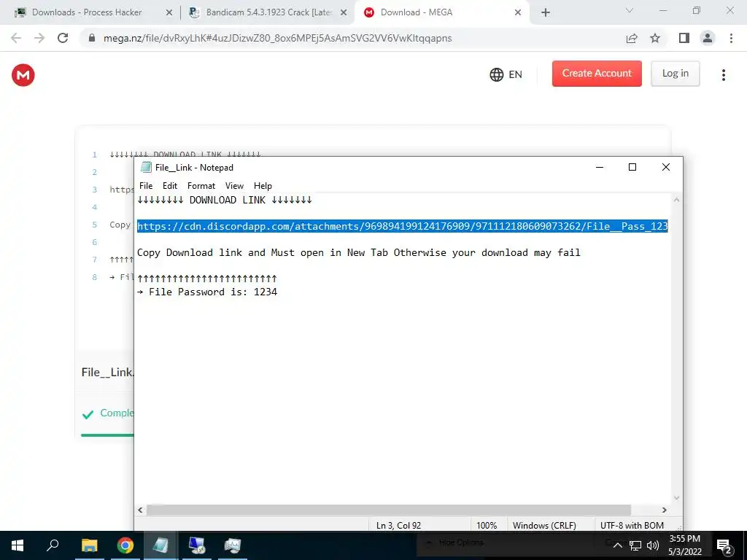This screenshot has height=560, width=747.
Task: Open volume tray icon
Action: [653, 545]
